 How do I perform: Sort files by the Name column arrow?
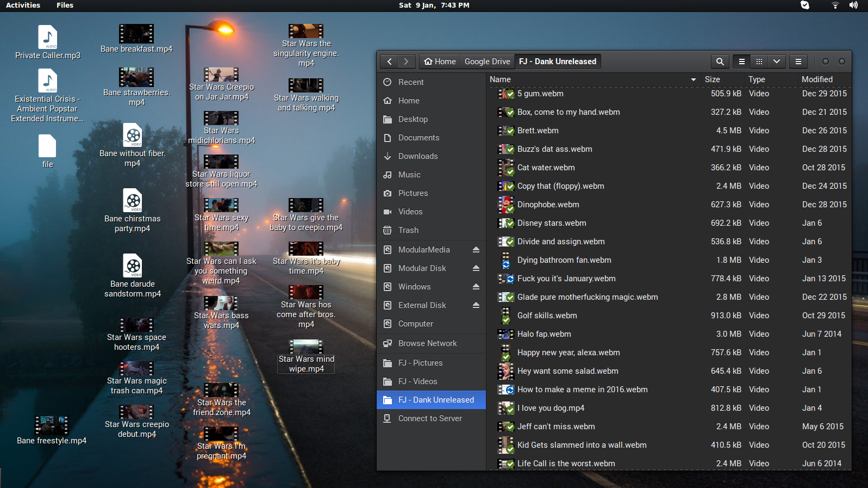(693, 79)
